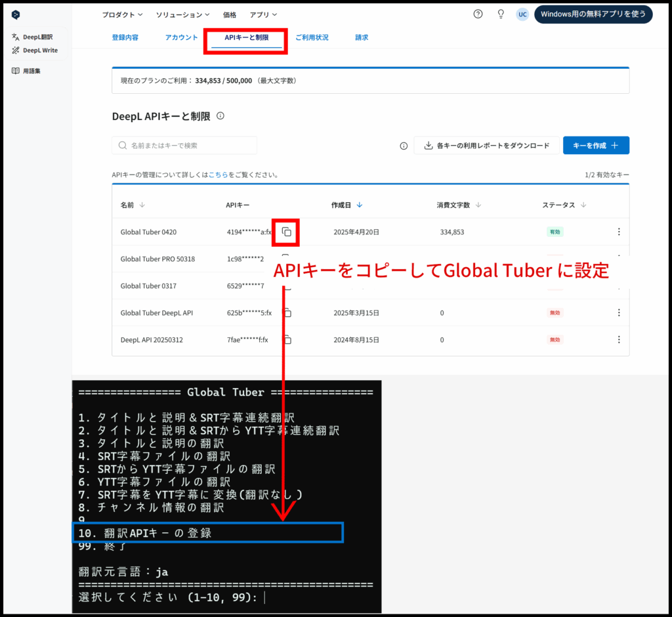This screenshot has width=672, height=617.
Task: Click the date 2024年8月15日
Action: 356,340
